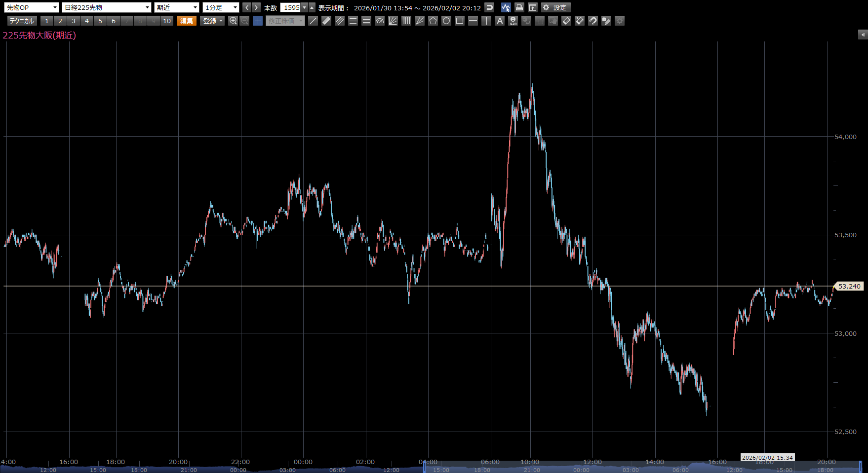Click the bottom timeline range scrollbar
This screenshot has height=473, width=868.
[x=642, y=468]
